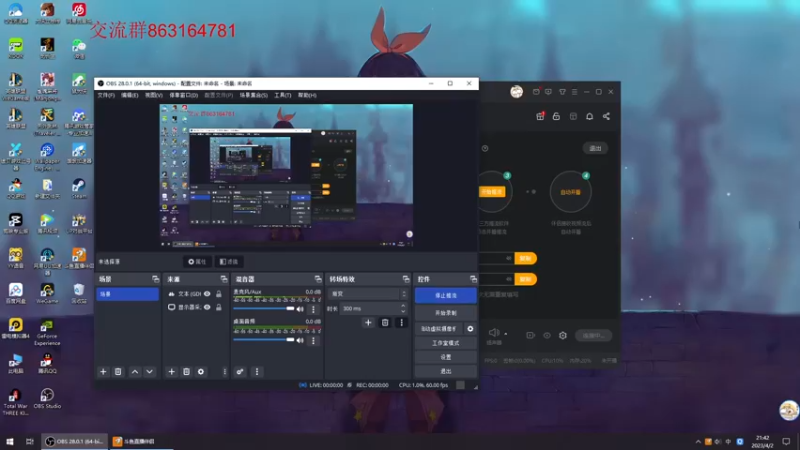The width and height of the screenshot is (800, 450).
Task: Click the video camera icon in the Douyu bottom bar
Action: [531, 335]
